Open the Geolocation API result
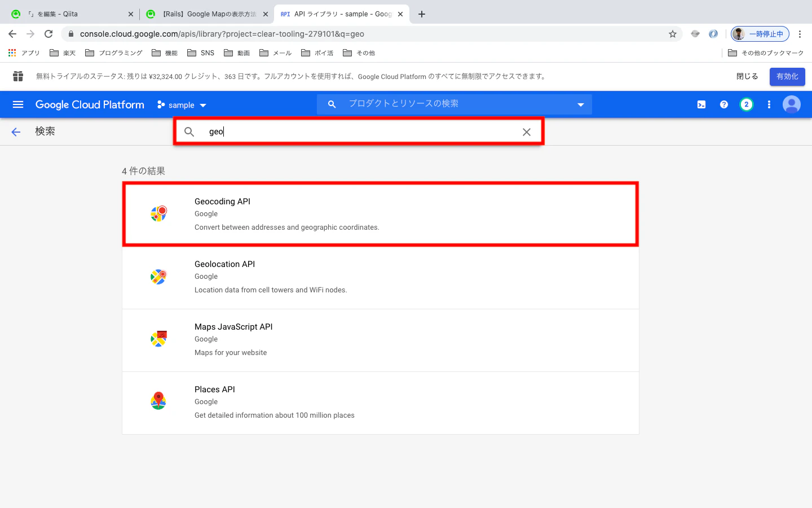 (x=381, y=278)
